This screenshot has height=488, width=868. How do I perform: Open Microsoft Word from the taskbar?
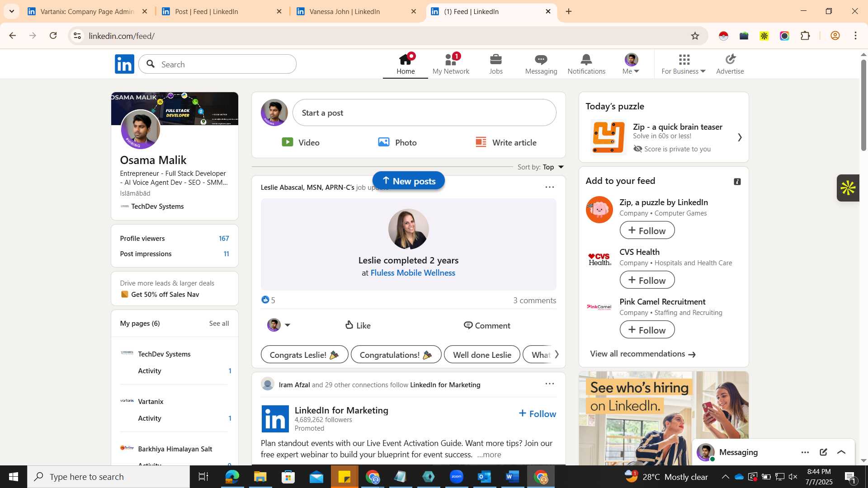[512, 477]
